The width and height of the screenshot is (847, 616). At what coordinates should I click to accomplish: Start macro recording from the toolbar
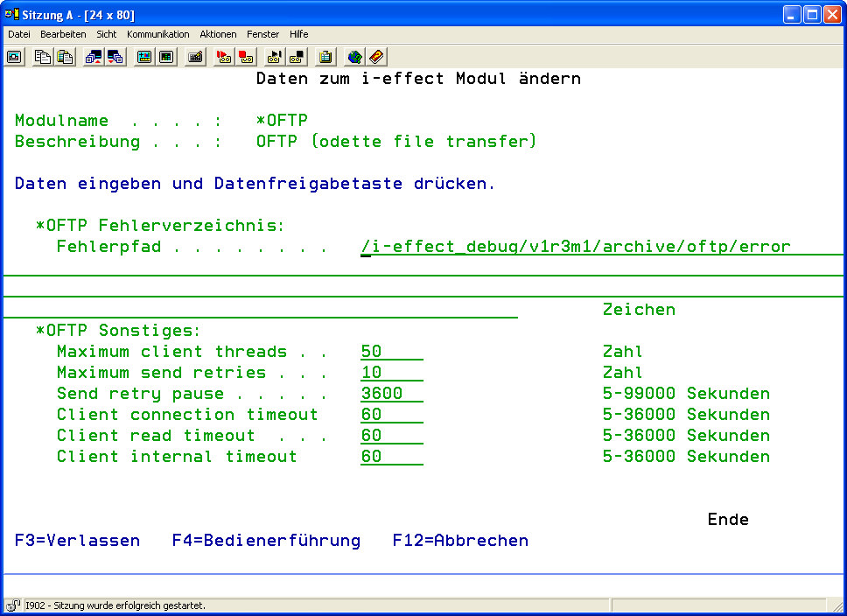(x=224, y=57)
